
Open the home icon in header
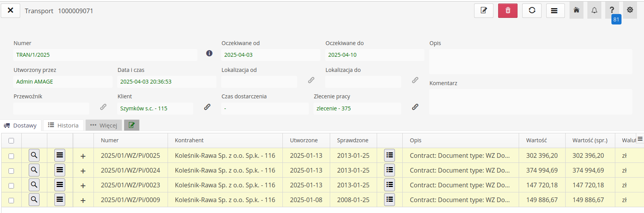[576, 10]
